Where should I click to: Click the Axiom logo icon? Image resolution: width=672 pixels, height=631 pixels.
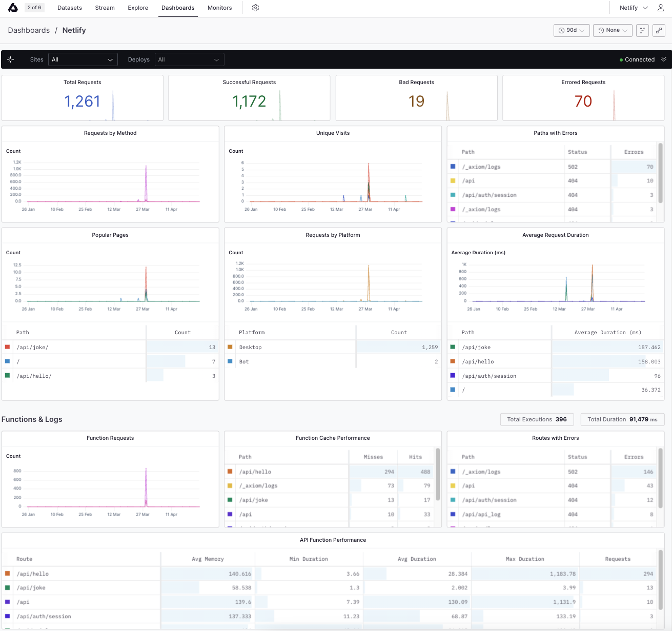click(x=13, y=8)
